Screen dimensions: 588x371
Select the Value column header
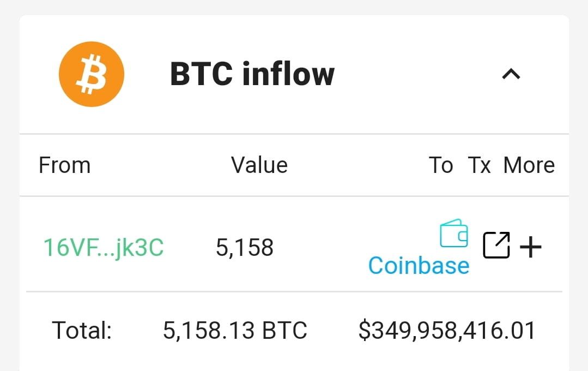point(259,165)
